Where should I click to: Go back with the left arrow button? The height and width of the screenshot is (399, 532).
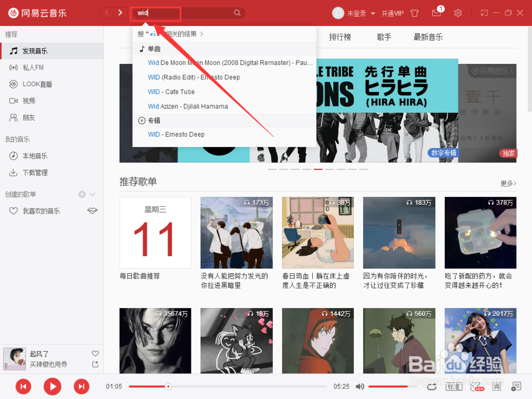[x=106, y=13]
